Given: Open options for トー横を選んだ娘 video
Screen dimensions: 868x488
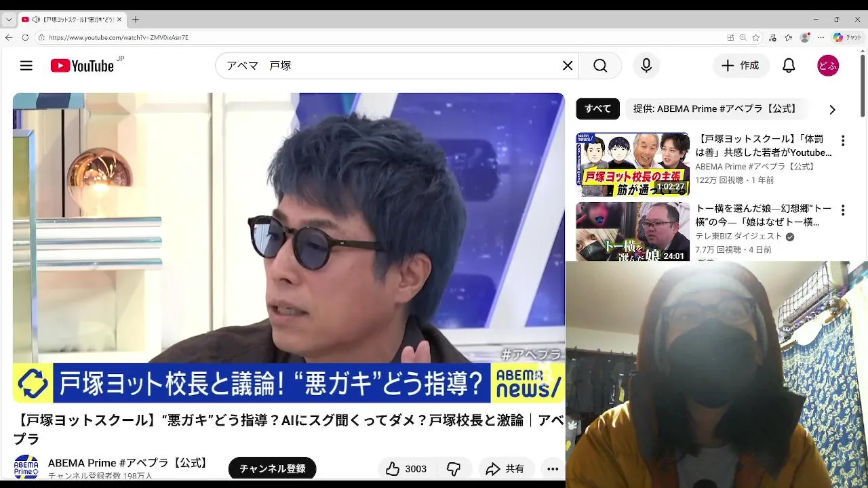Looking at the screenshot, I should (x=843, y=211).
